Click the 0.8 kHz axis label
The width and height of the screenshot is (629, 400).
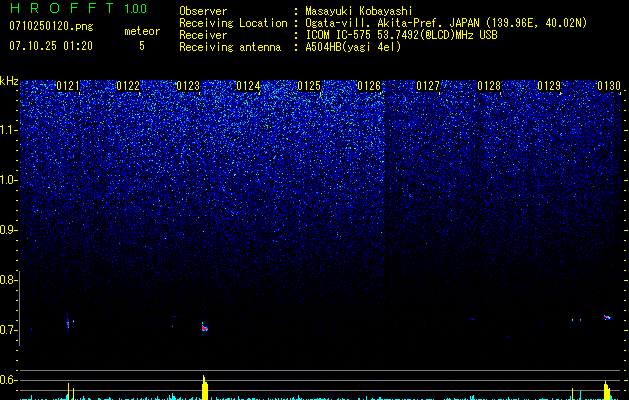[8, 280]
